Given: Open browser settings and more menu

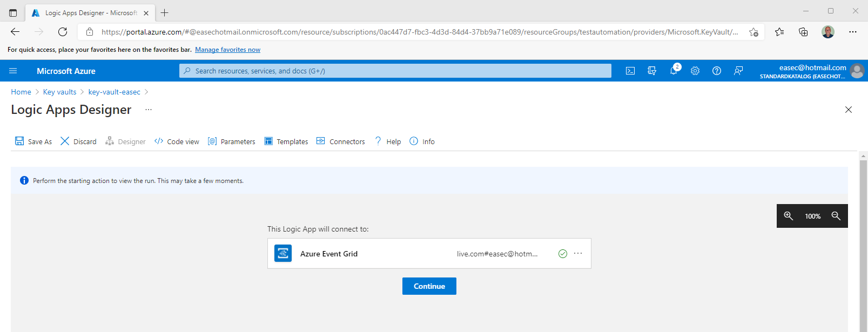Looking at the screenshot, I should (853, 32).
